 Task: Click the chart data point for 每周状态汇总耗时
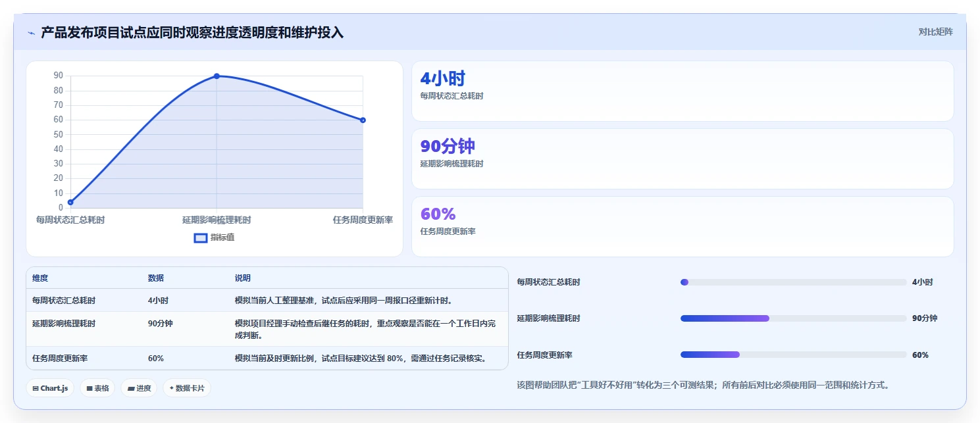[x=70, y=202]
